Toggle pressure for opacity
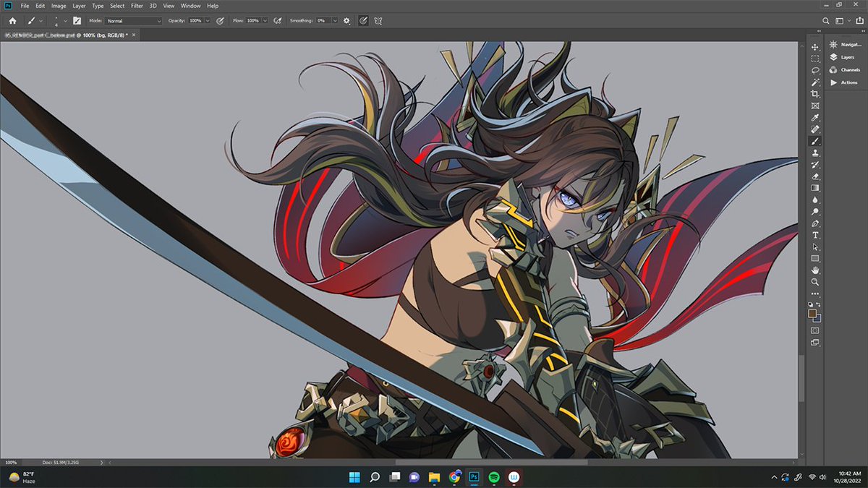The width and height of the screenshot is (868, 488). (x=220, y=21)
